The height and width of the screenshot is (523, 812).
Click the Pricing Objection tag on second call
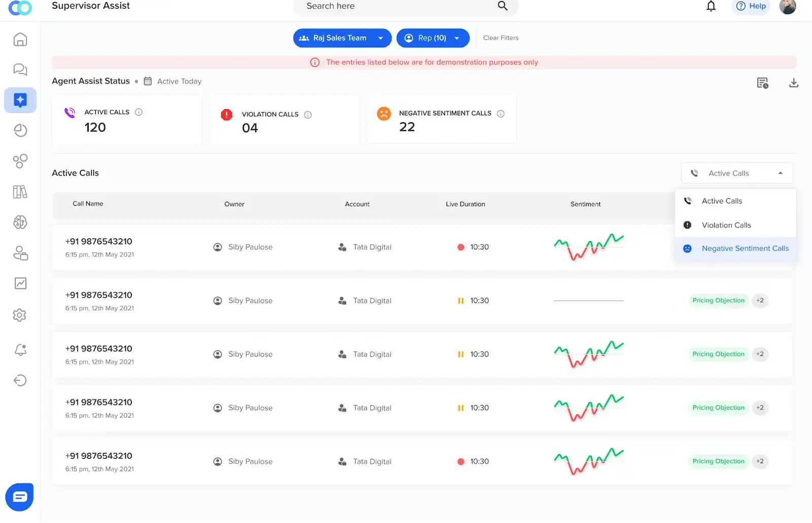pos(718,300)
